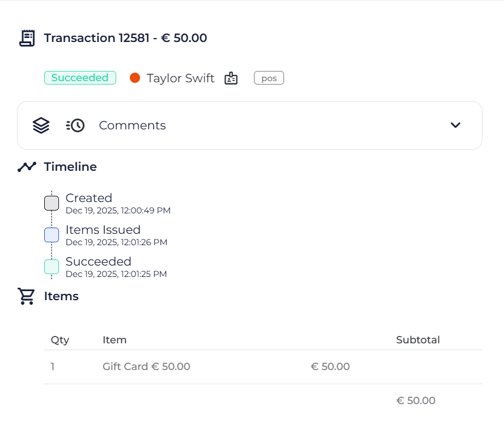Click the pos tag badge
The width and height of the screenshot is (504, 433).
click(269, 78)
